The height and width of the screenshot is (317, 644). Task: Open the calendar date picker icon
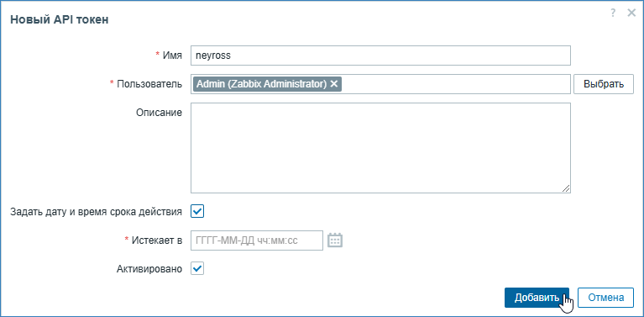coord(335,240)
